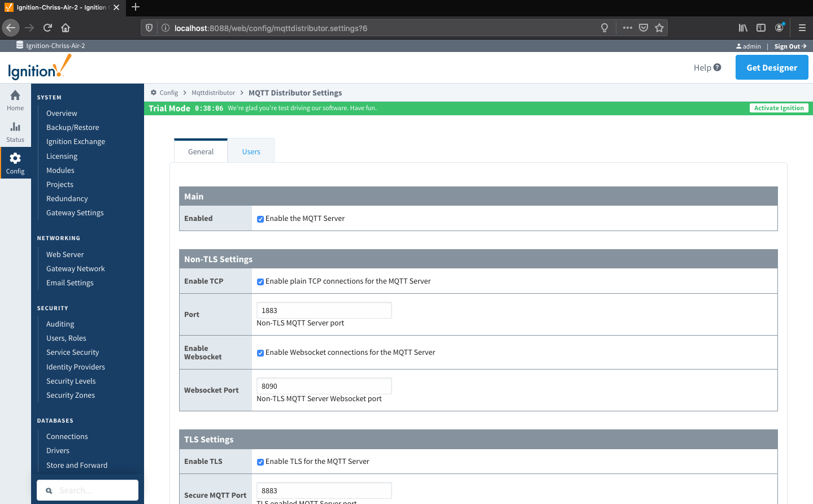
Task: Open Identity Providers in the sidebar
Action: click(x=76, y=367)
